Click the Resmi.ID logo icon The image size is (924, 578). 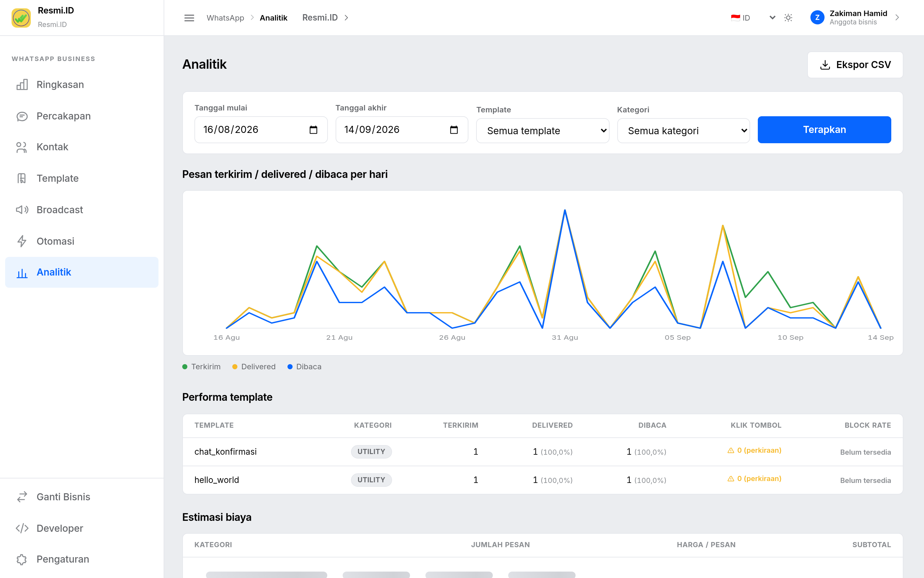point(21,18)
